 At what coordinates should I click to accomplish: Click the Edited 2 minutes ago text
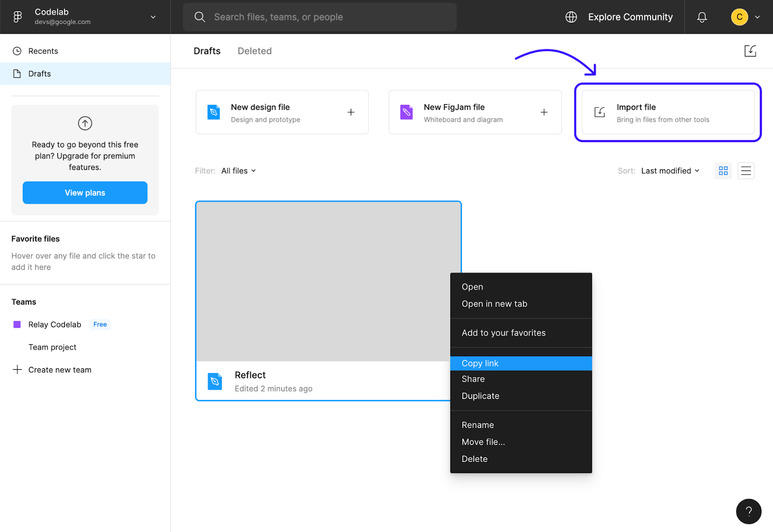click(x=273, y=389)
